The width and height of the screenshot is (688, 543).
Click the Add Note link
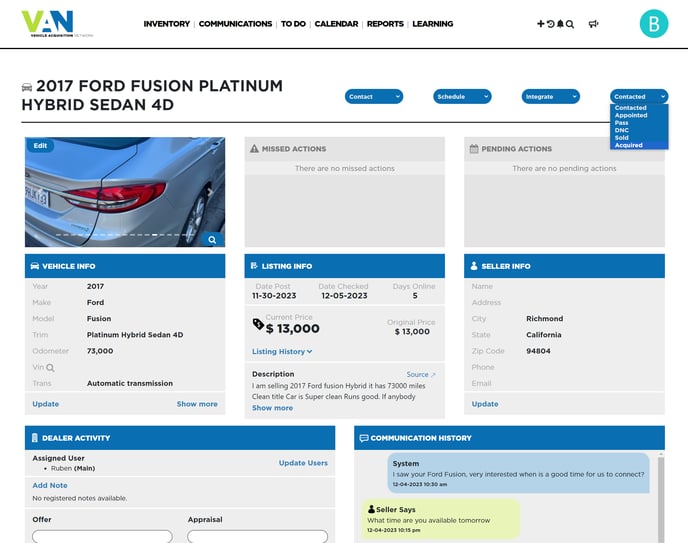[50, 485]
